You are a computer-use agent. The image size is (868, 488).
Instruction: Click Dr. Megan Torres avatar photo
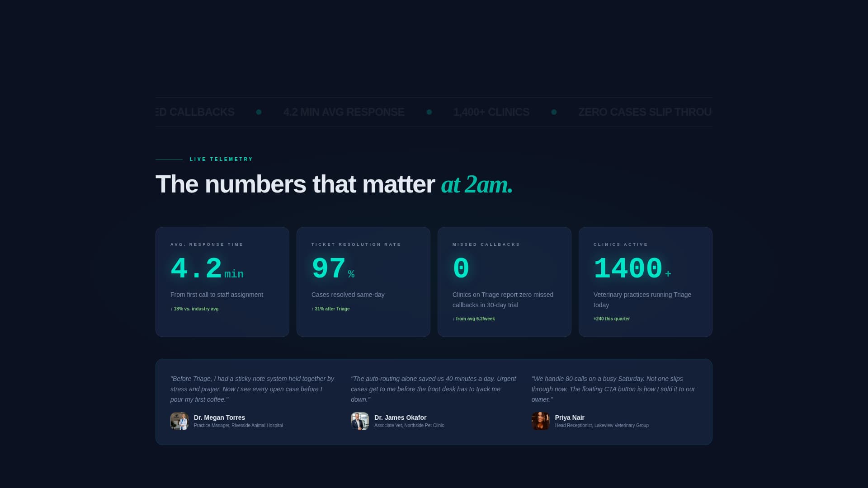pyautogui.click(x=179, y=421)
